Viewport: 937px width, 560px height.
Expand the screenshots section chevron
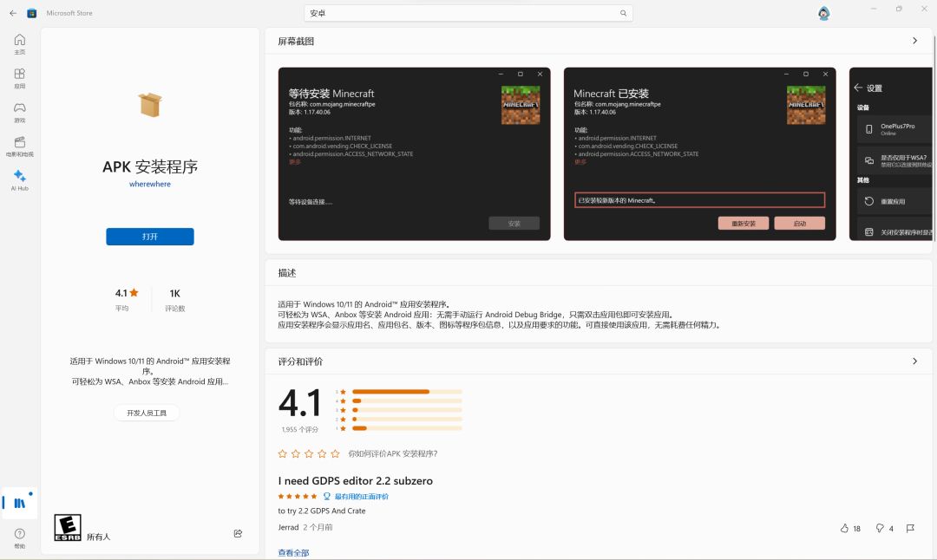pos(915,41)
